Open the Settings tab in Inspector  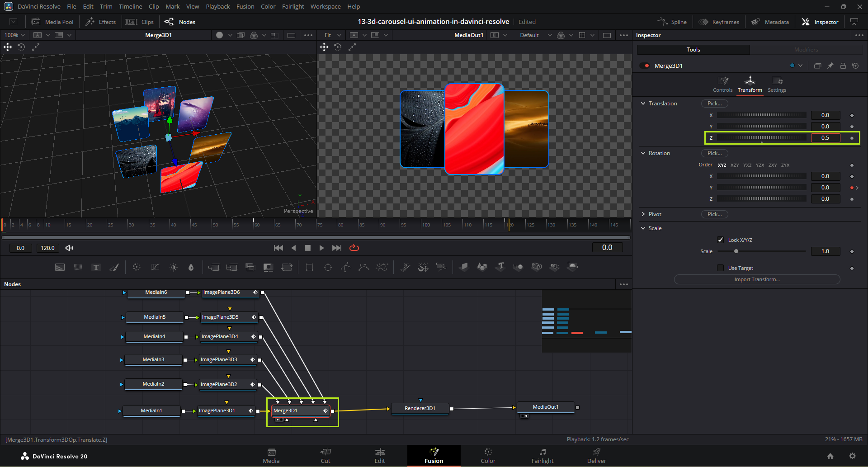click(x=777, y=84)
